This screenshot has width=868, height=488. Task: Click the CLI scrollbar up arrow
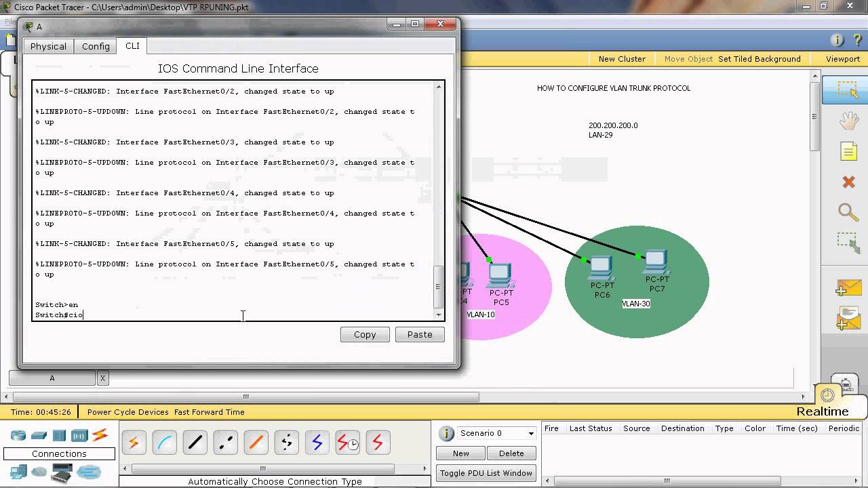point(439,86)
